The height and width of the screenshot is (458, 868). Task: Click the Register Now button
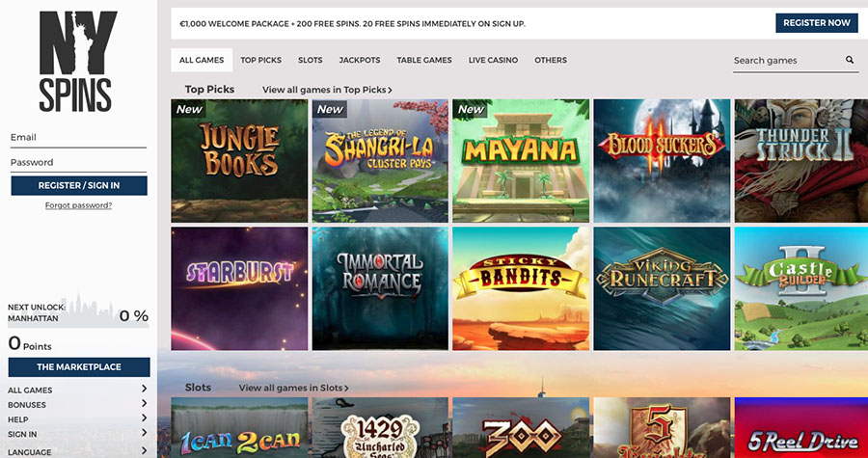pyautogui.click(x=817, y=23)
